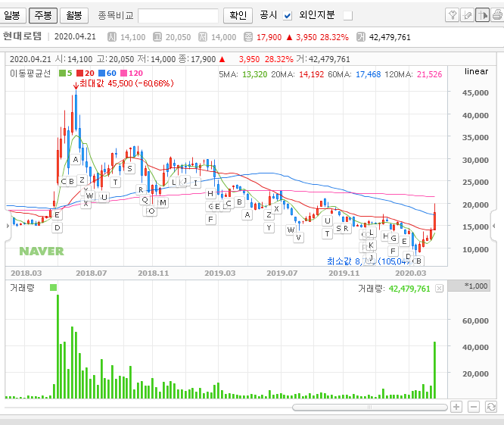Switch to the 월봉 monthly candle tab
This screenshot has height=425, width=504.
(74, 15)
